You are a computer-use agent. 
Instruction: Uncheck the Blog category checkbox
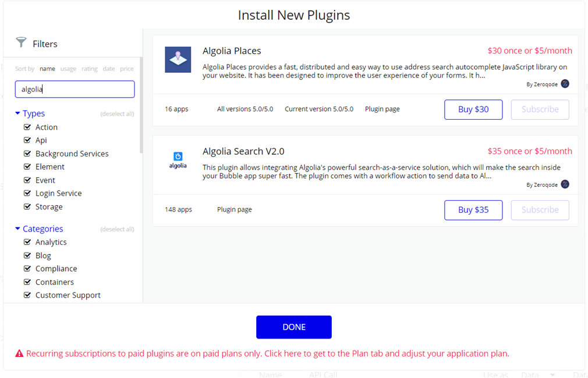point(27,255)
